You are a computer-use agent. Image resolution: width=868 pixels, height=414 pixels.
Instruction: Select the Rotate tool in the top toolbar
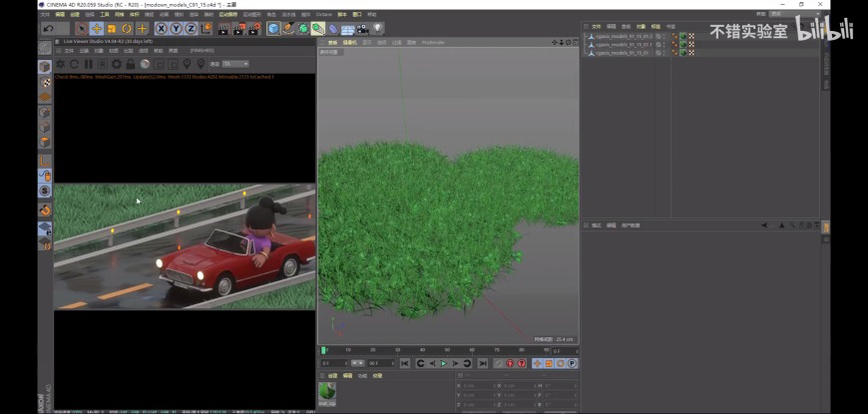127,28
